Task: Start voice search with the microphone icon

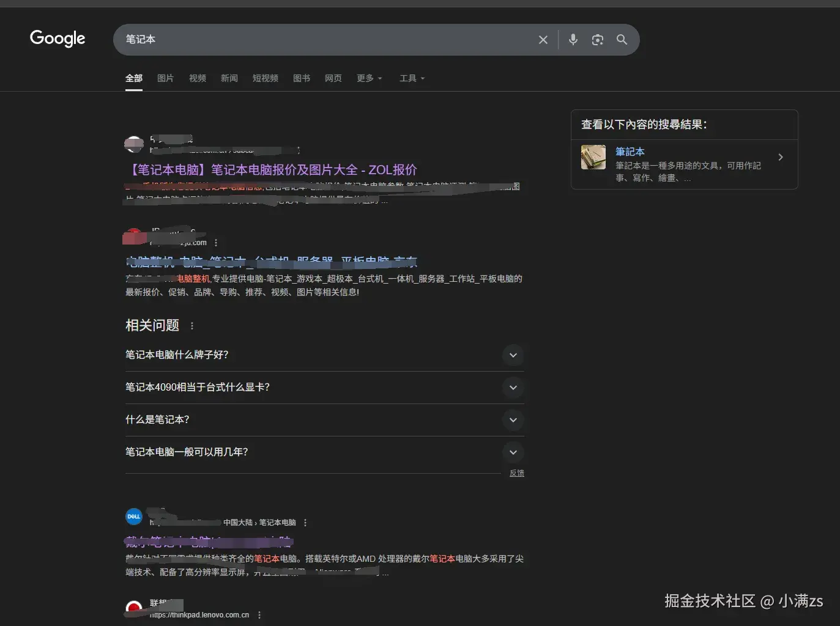Action: pos(573,39)
